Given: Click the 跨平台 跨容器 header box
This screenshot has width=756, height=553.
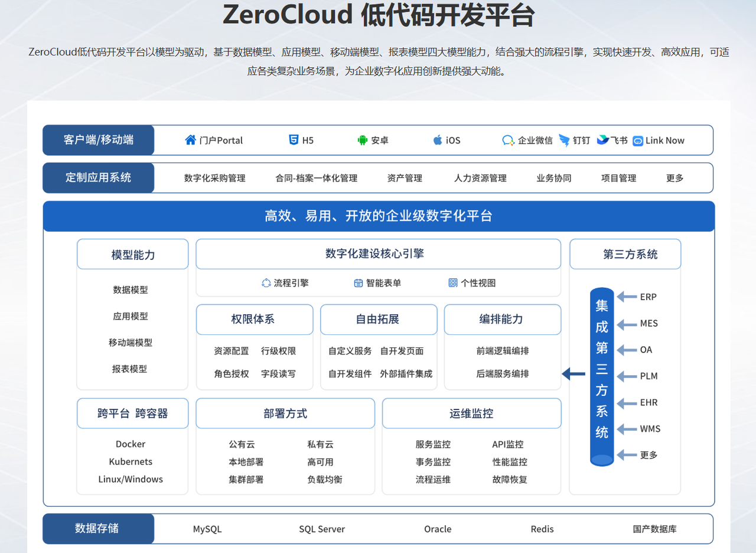Looking at the screenshot, I should click(133, 414).
